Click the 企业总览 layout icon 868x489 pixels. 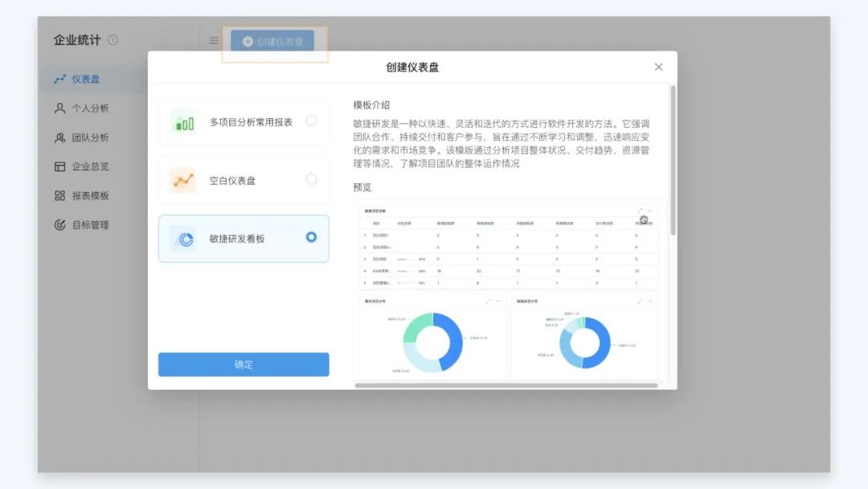point(59,166)
